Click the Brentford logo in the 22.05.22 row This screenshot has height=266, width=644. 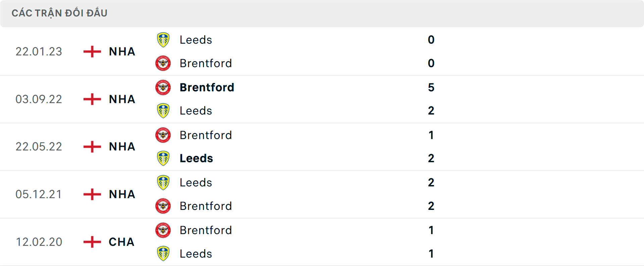pyautogui.click(x=163, y=135)
